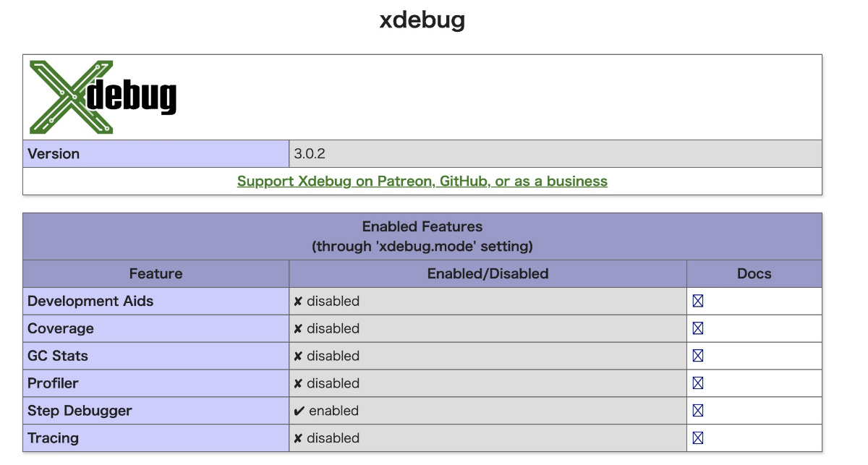Click the Enabled Features table header
The width and height of the screenshot is (868, 465).
422,236
